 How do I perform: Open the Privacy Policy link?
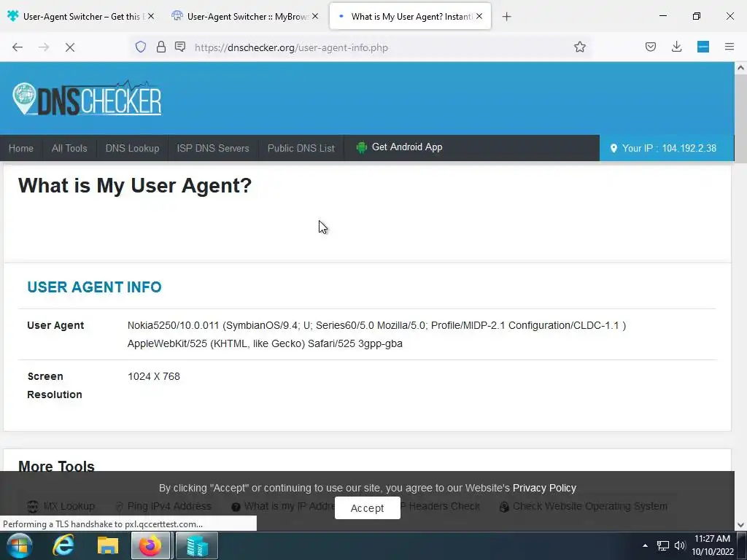tap(544, 488)
